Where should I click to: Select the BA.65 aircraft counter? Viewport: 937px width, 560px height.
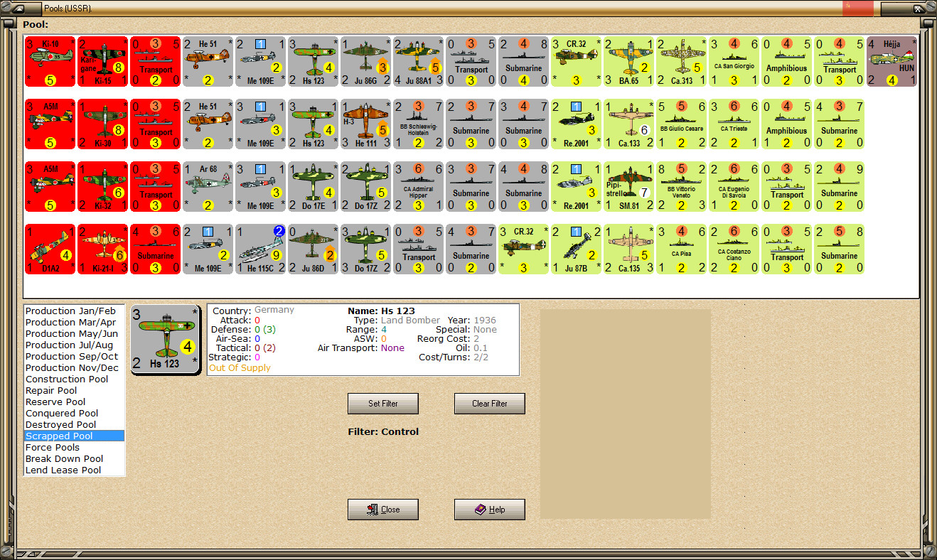[x=628, y=62]
